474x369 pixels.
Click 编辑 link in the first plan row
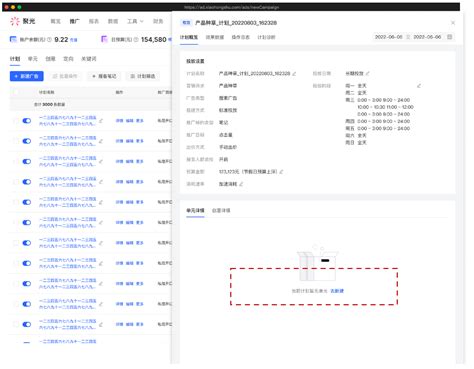pyautogui.click(x=130, y=121)
